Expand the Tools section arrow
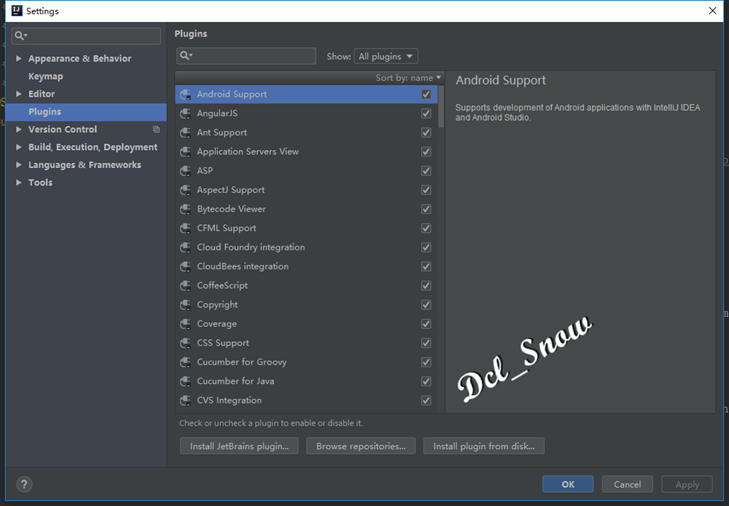The image size is (729, 506). coord(19,182)
